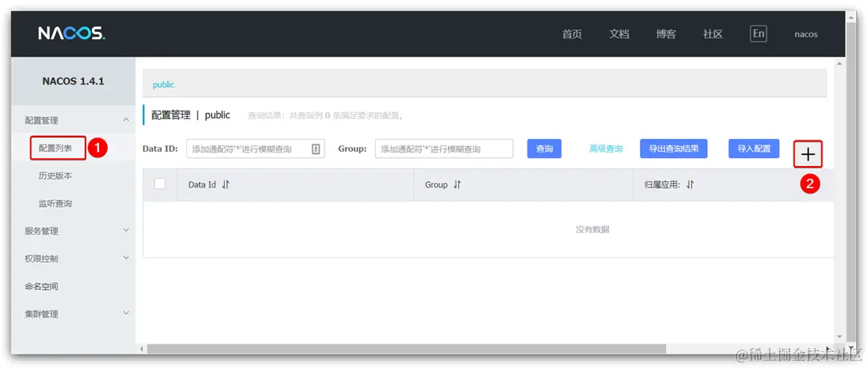Click the NACOS 1.4.1 version header

click(73, 81)
